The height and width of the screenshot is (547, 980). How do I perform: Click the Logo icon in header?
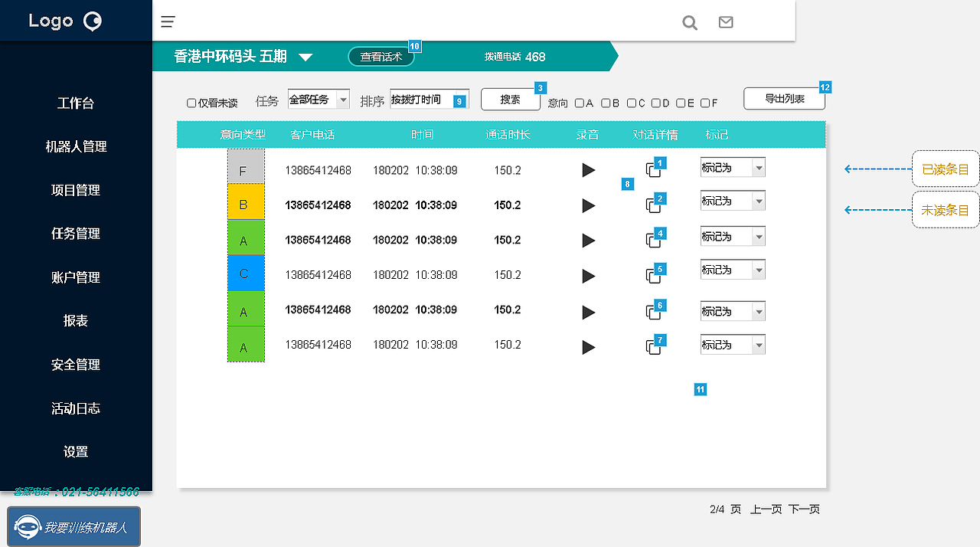click(x=92, y=21)
